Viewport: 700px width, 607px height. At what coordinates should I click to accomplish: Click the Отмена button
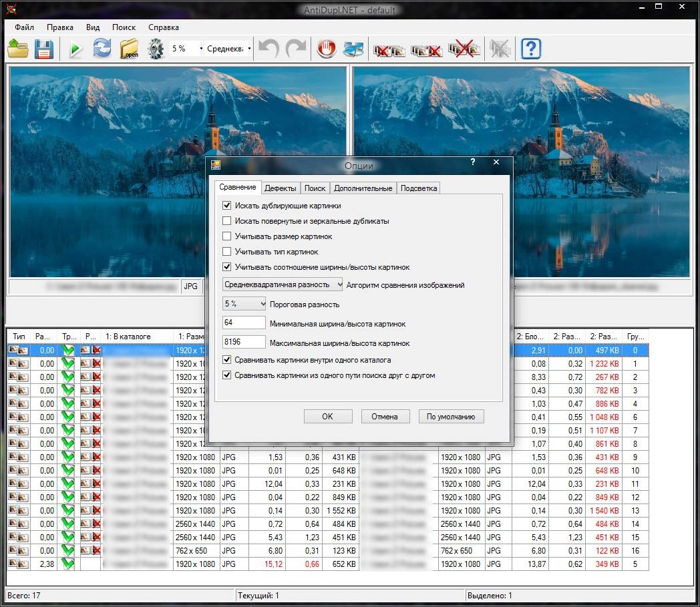pyautogui.click(x=384, y=417)
